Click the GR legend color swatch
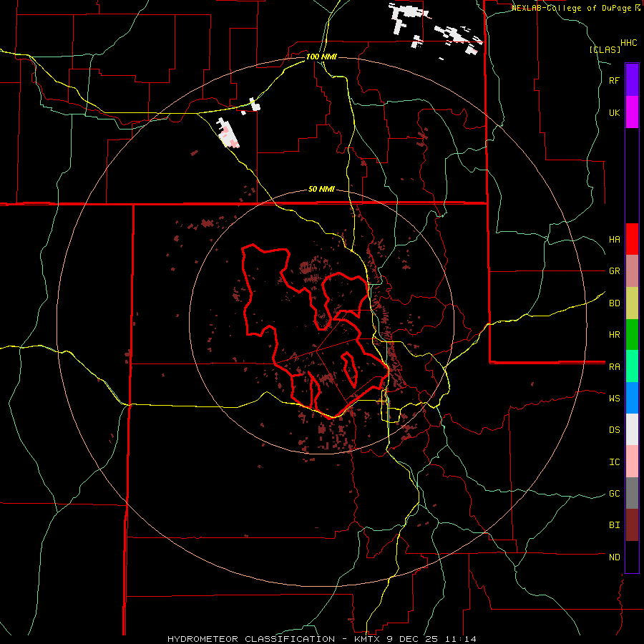 point(632,271)
